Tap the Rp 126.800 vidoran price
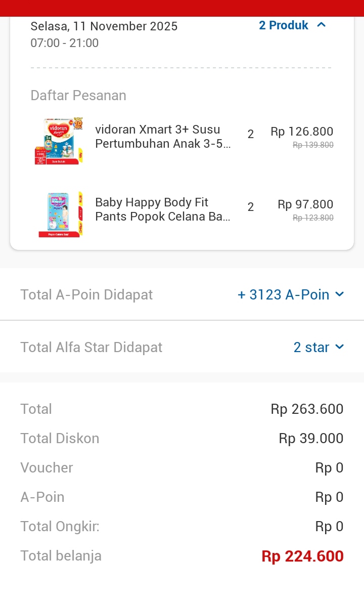The height and width of the screenshot is (601, 364). [302, 132]
